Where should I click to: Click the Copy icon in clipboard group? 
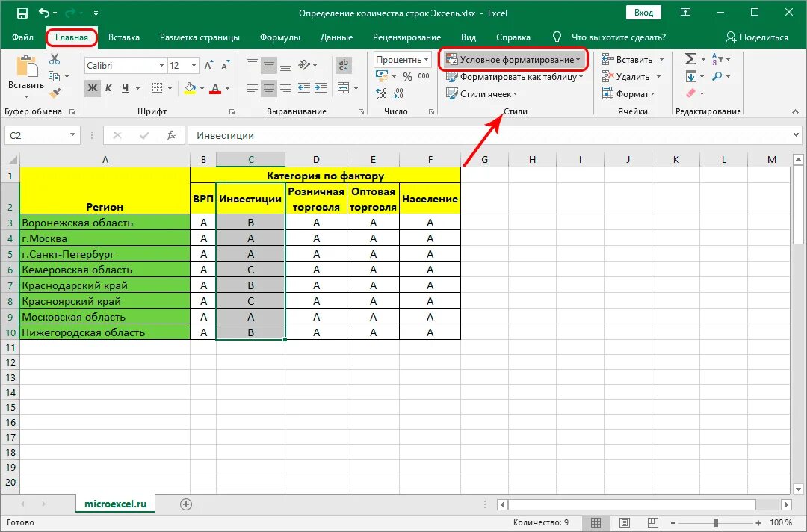coord(54,77)
